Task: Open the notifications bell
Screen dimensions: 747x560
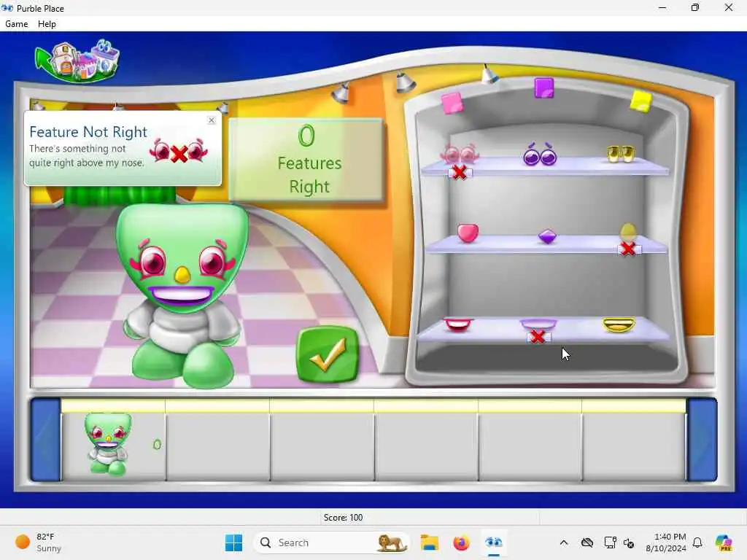Action: (x=697, y=542)
